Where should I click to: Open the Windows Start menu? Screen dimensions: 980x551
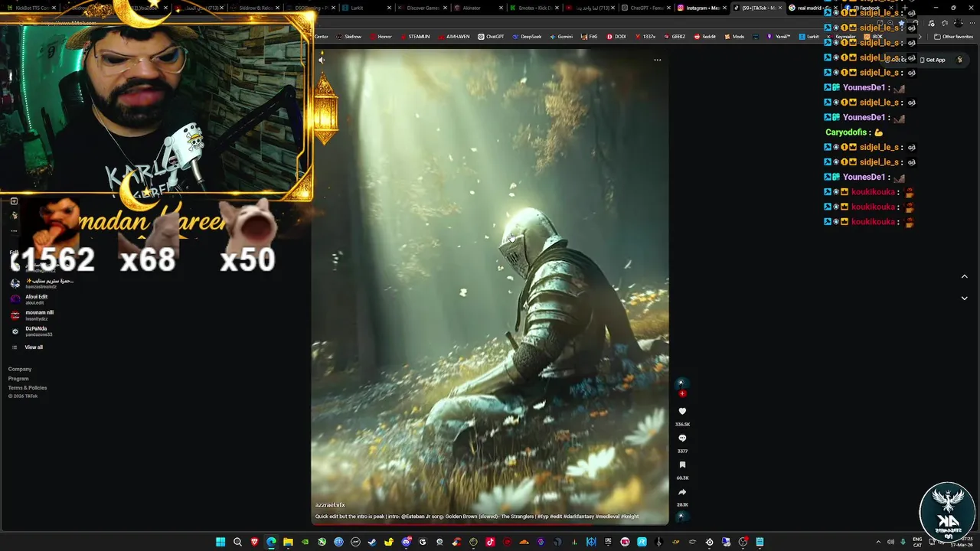coord(220,542)
